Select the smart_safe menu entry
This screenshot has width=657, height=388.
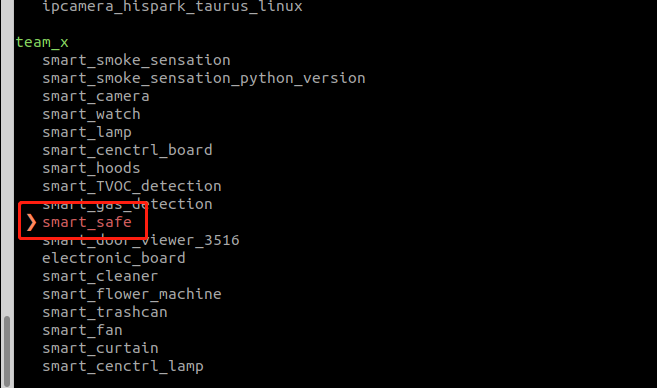tap(87, 222)
